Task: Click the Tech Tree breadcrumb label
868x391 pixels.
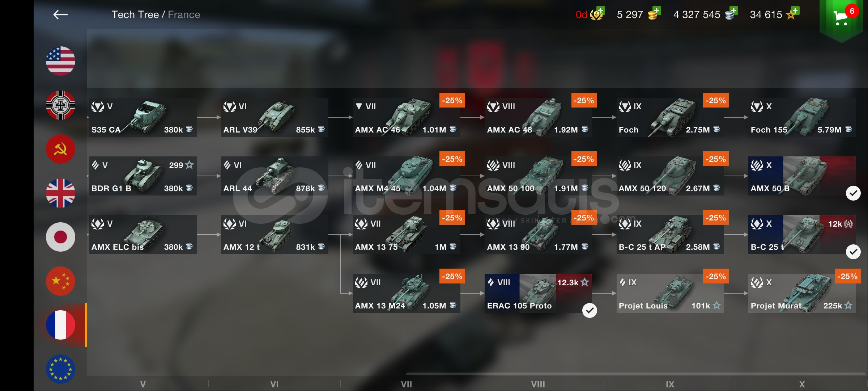Action: (135, 14)
